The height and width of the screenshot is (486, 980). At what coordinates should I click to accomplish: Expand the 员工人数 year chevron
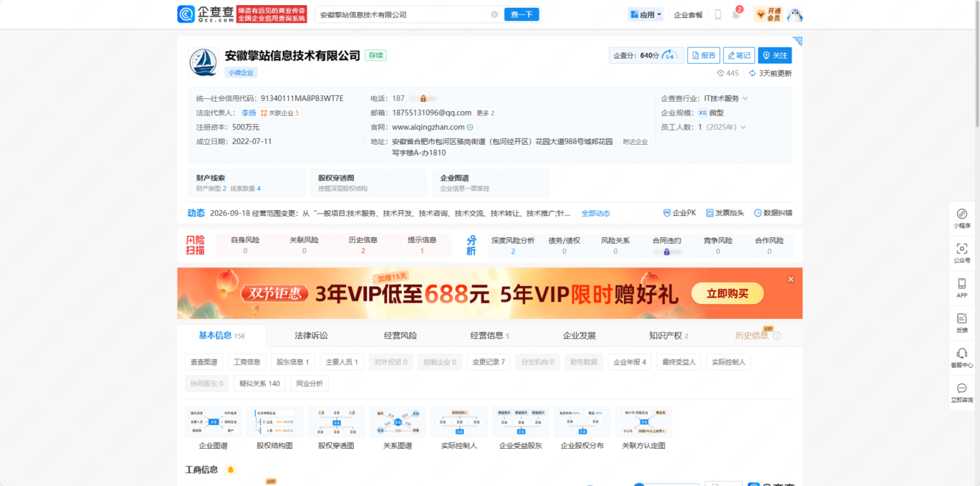[x=743, y=127]
